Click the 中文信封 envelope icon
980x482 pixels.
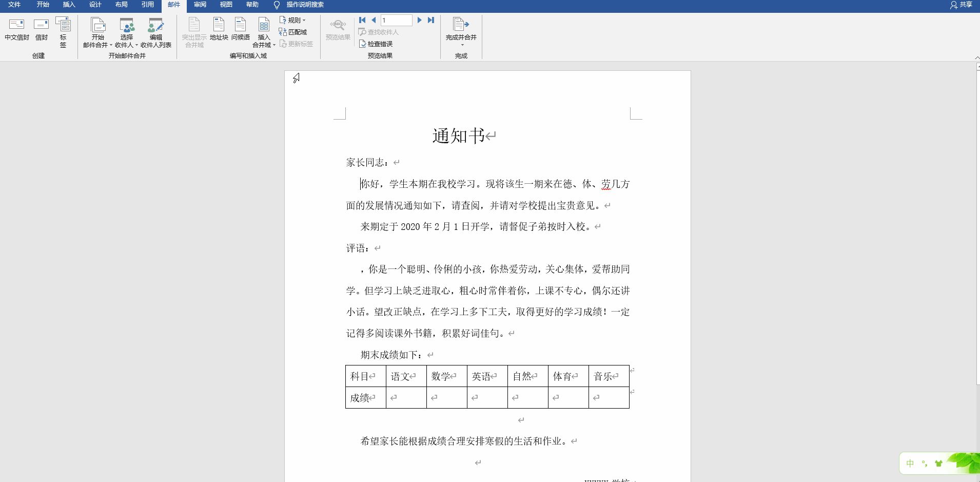coord(16,24)
